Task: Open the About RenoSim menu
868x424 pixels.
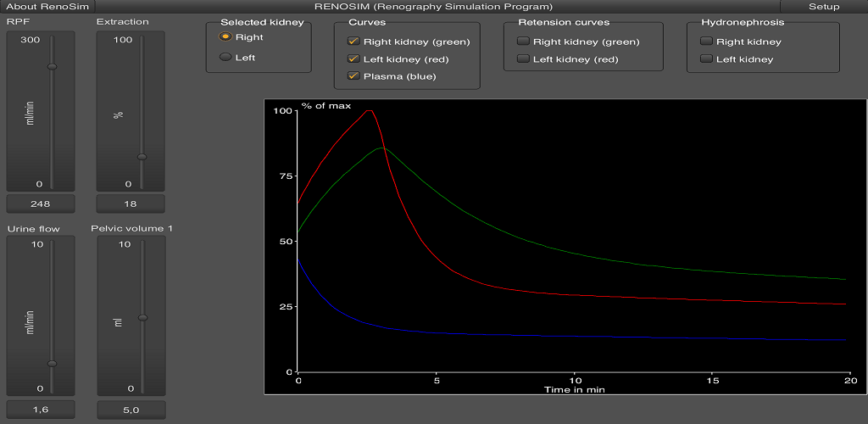Action: (x=47, y=7)
